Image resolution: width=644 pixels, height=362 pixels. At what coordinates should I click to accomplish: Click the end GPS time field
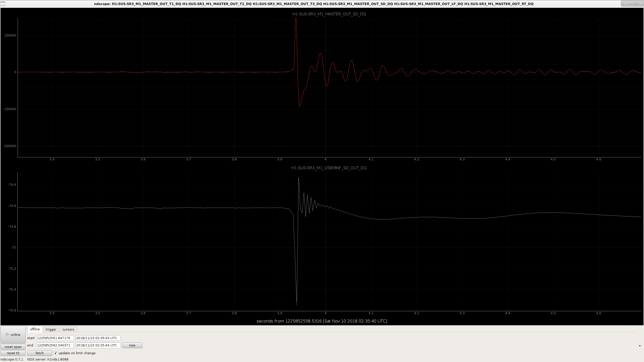[x=55, y=345]
